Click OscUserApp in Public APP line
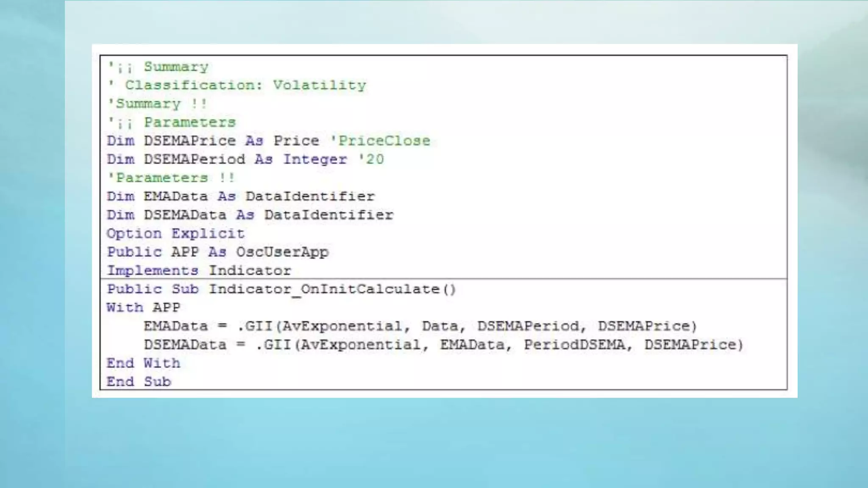The image size is (868, 488). point(282,252)
